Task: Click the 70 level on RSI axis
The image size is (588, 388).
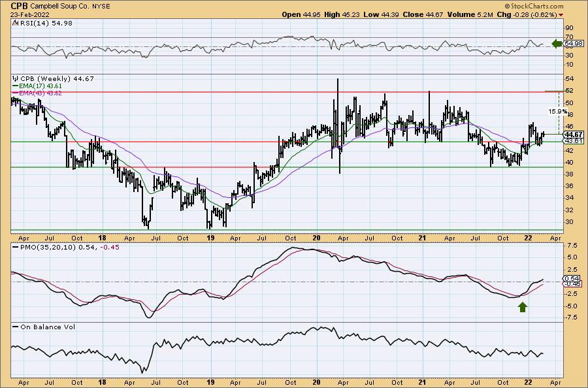Action: point(569,37)
